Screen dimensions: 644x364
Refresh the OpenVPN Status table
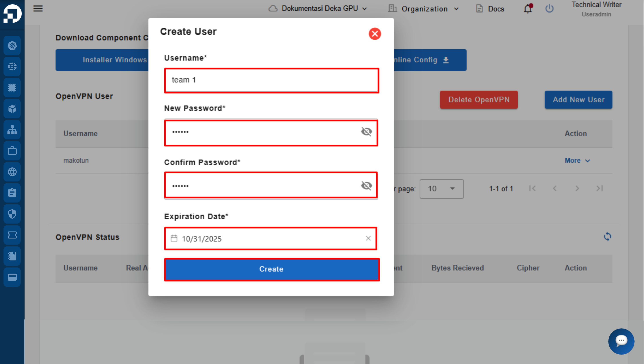click(607, 236)
